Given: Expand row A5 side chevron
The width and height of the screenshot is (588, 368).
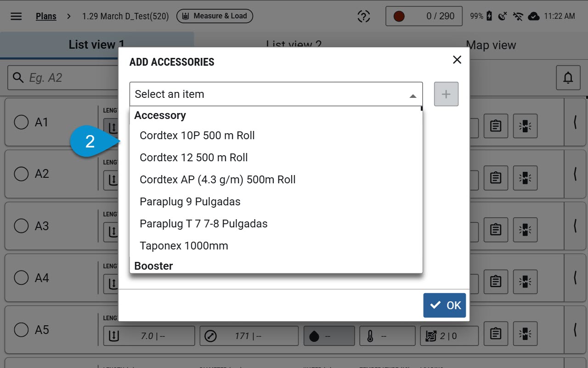Looking at the screenshot, I should [575, 330].
